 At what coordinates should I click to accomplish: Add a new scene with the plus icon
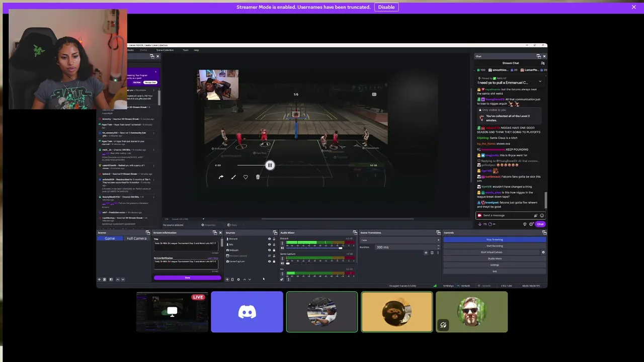pos(99,280)
